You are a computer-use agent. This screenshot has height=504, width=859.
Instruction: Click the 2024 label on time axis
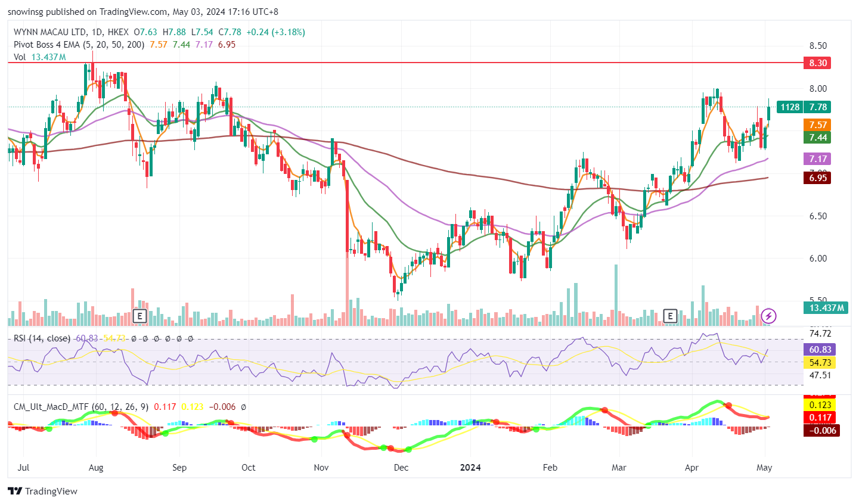tap(470, 468)
